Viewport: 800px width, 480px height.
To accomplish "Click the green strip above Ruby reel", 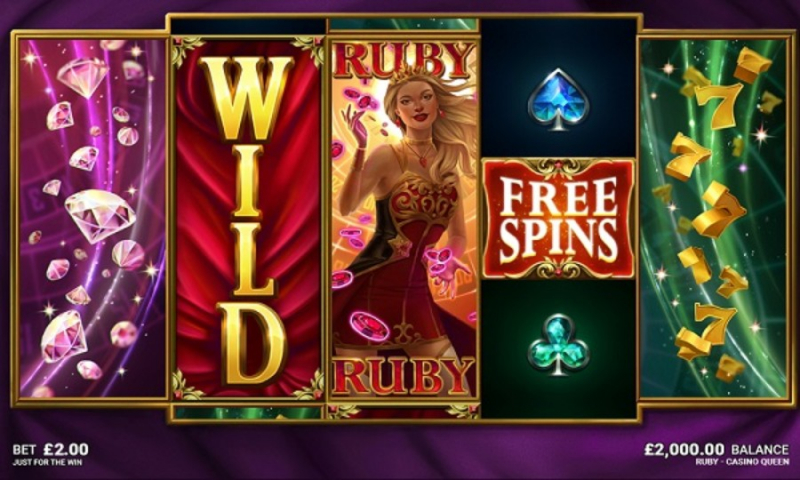I will [x=404, y=24].
